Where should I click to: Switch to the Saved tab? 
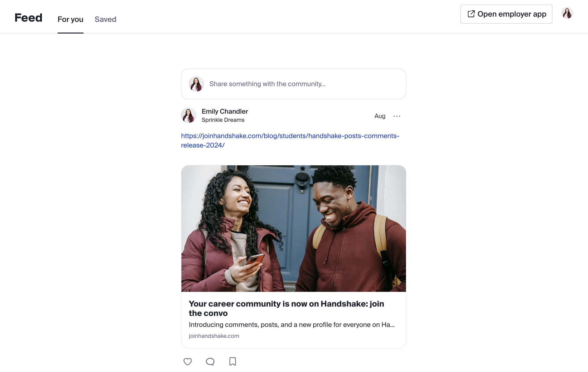[x=105, y=19]
